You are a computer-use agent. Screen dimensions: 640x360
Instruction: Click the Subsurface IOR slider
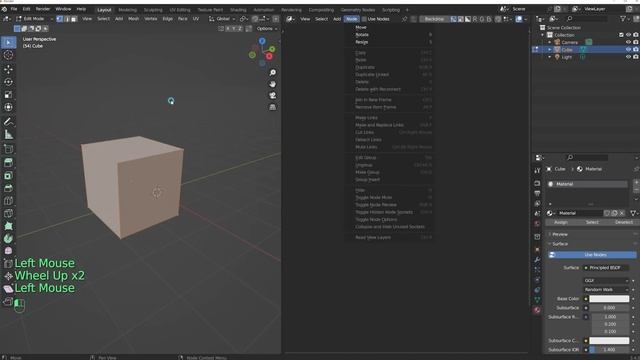[609, 350]
